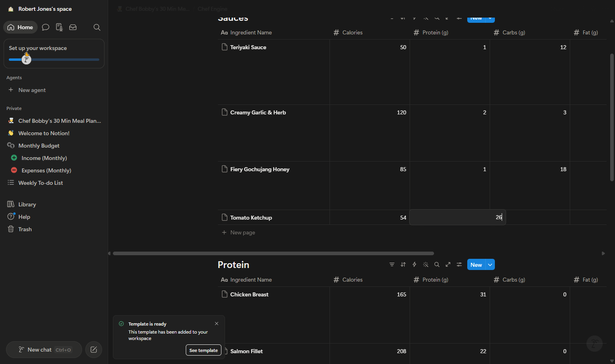Viewport: 615px width, 364px height.
Task: Open Calories column header in Sauces table
Action: (x=370, y=32)
